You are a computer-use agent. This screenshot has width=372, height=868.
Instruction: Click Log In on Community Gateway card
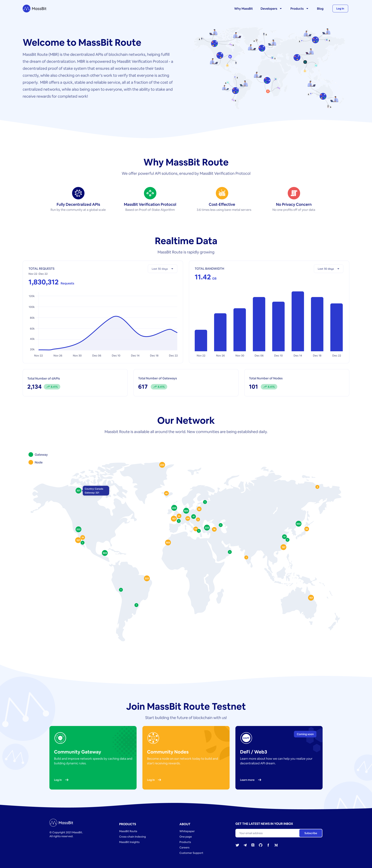tap(61, 780)
